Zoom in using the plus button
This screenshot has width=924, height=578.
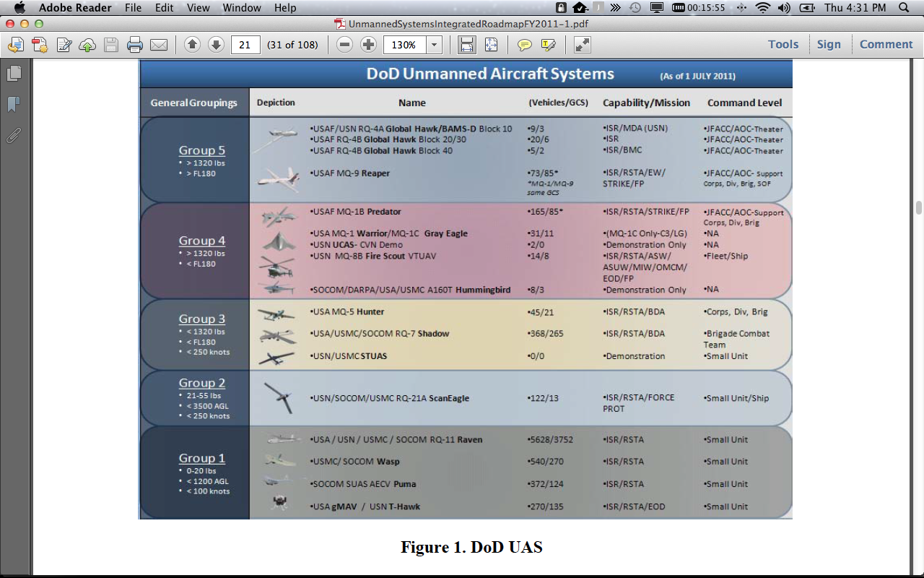click(368, 45)
